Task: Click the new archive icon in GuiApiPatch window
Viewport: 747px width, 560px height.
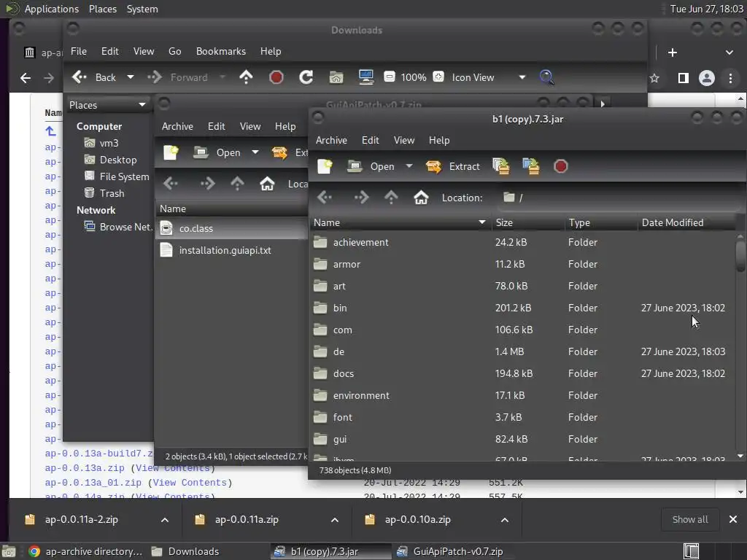Action: coord(171,152)
